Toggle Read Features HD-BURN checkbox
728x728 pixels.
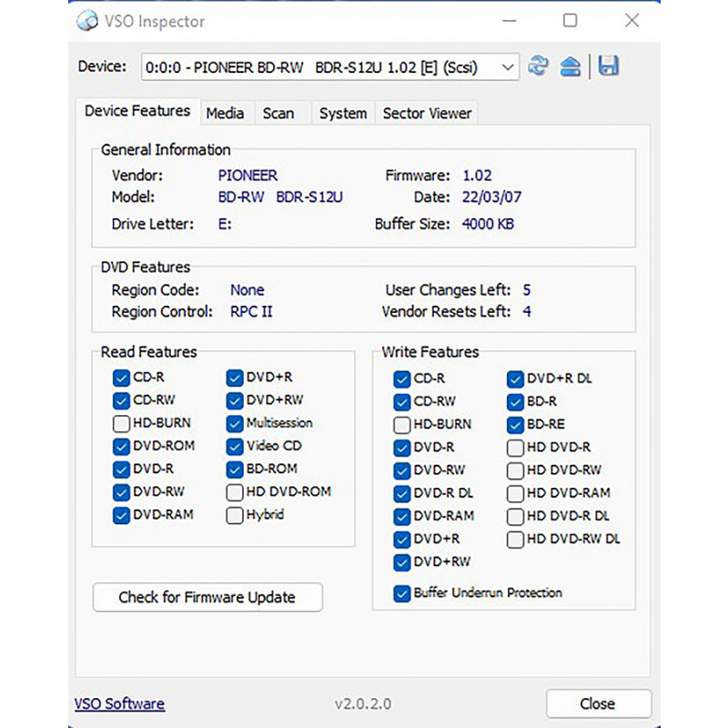(121, 423)
